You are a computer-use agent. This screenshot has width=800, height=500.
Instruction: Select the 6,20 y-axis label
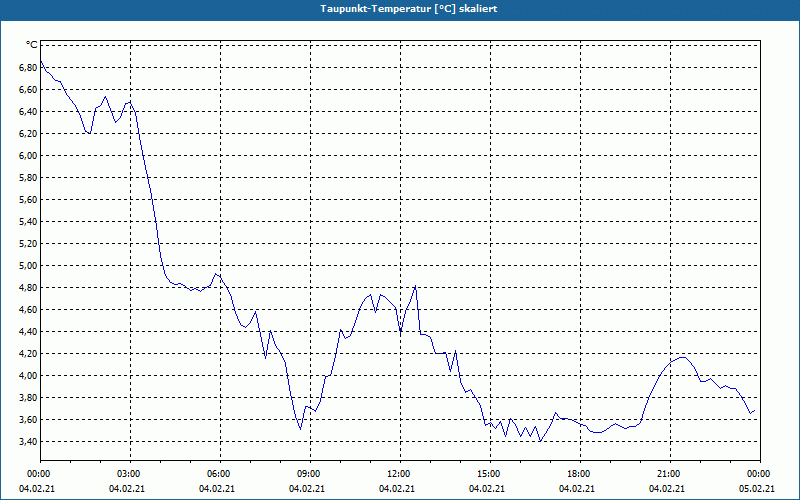point(28,133)
